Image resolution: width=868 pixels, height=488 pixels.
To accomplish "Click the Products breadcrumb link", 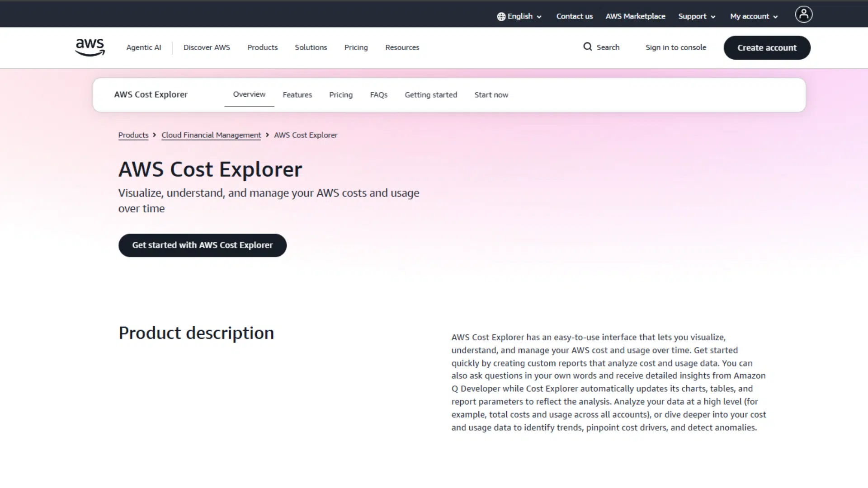I will pos(133,135).
